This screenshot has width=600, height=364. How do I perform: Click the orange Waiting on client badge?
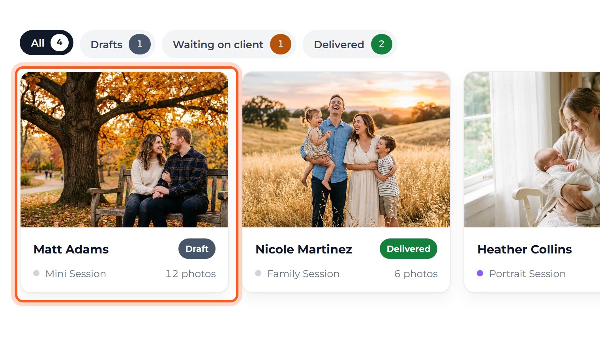coord(281,44)
